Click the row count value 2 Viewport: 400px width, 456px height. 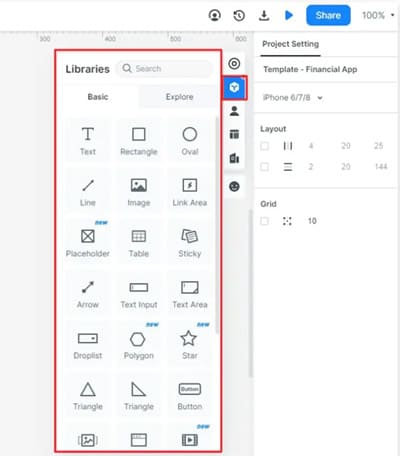pos(311,167)
